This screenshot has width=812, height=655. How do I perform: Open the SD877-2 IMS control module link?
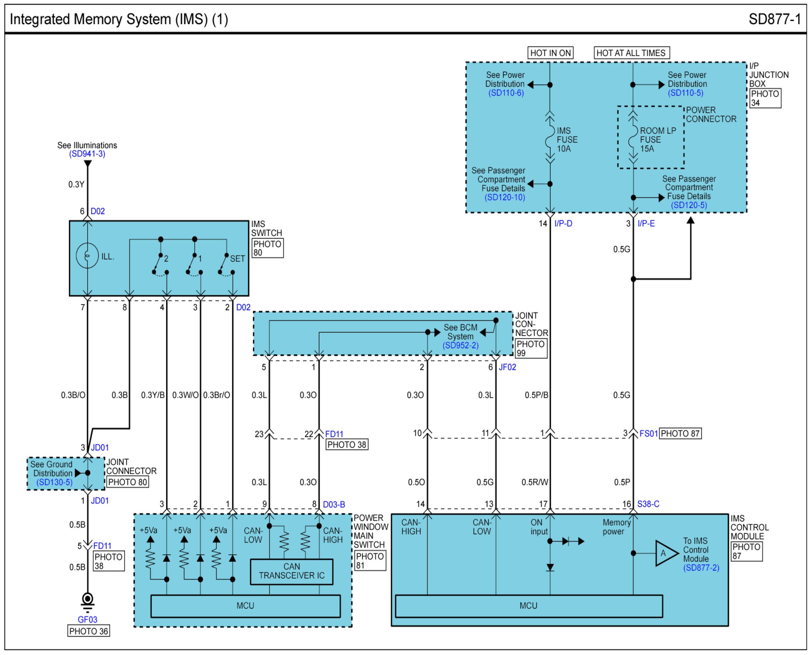point(701,568)
